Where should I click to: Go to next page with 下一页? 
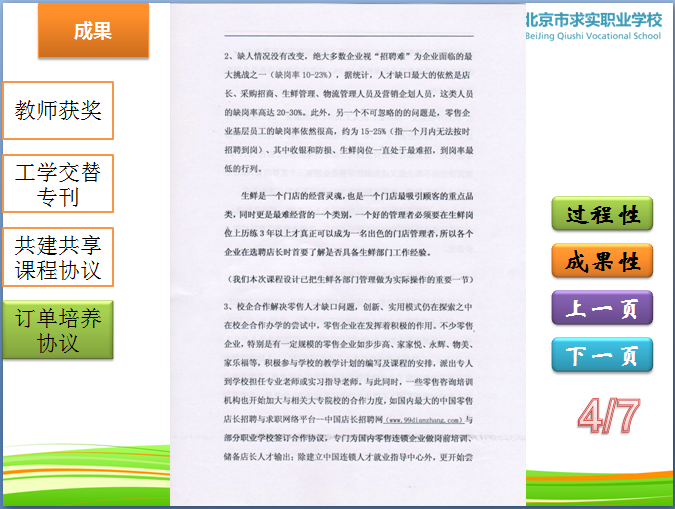pos(602,355)
